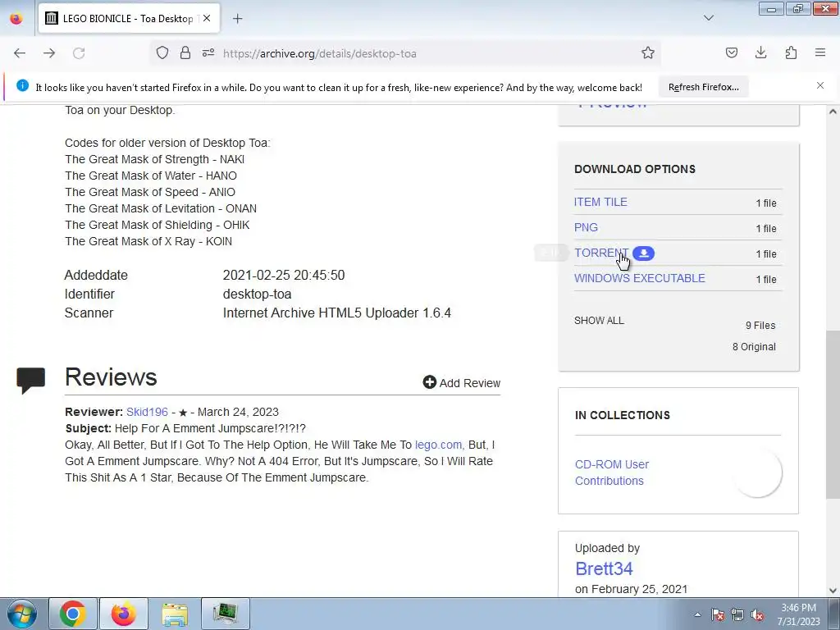Open the PNG download link
The width and height of the screenshot is (840, 630).
[586, 227]
